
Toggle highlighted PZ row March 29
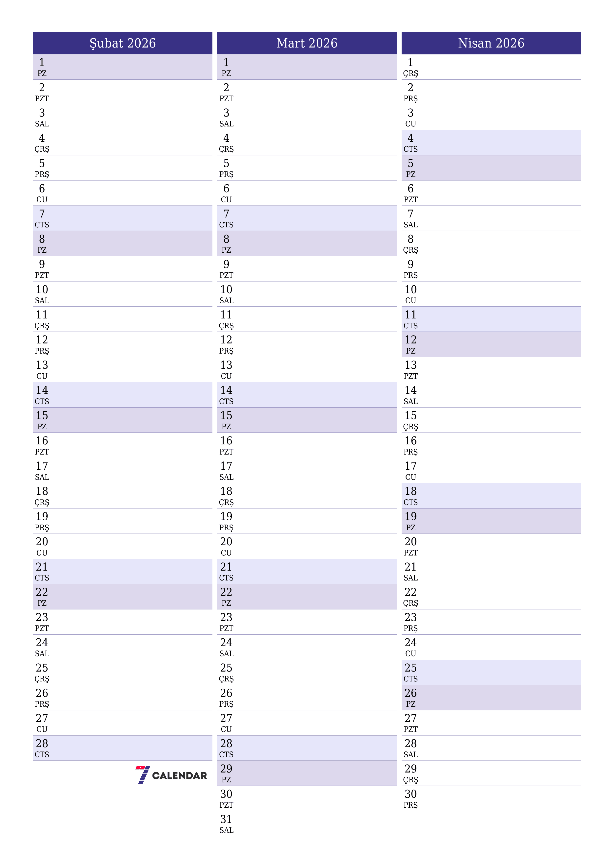coord(307,772)
